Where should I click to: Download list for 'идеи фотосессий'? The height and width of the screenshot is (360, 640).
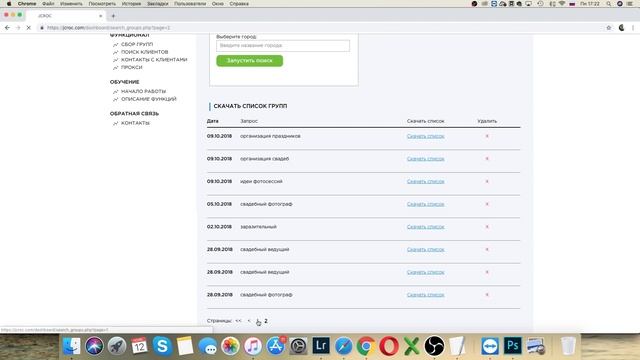[425, 181]
